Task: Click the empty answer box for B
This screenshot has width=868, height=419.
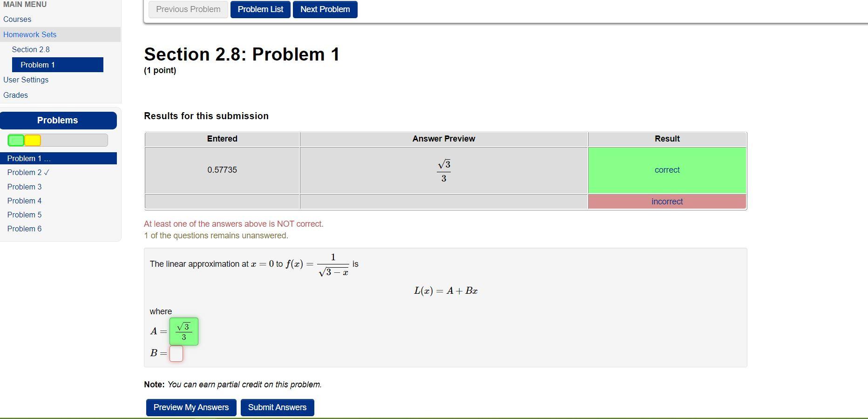Action: point(176,354)
